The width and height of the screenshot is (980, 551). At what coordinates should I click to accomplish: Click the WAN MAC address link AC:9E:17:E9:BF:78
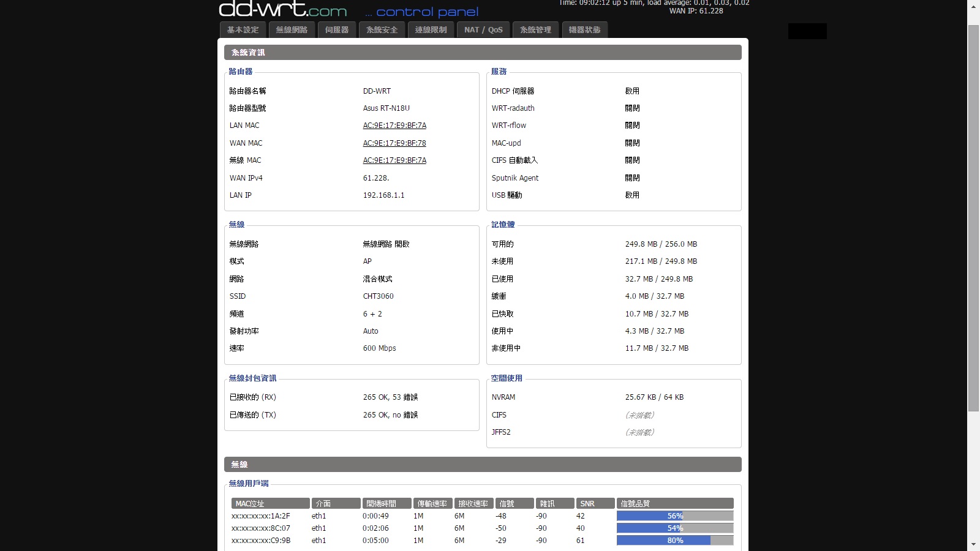[394, 143]
